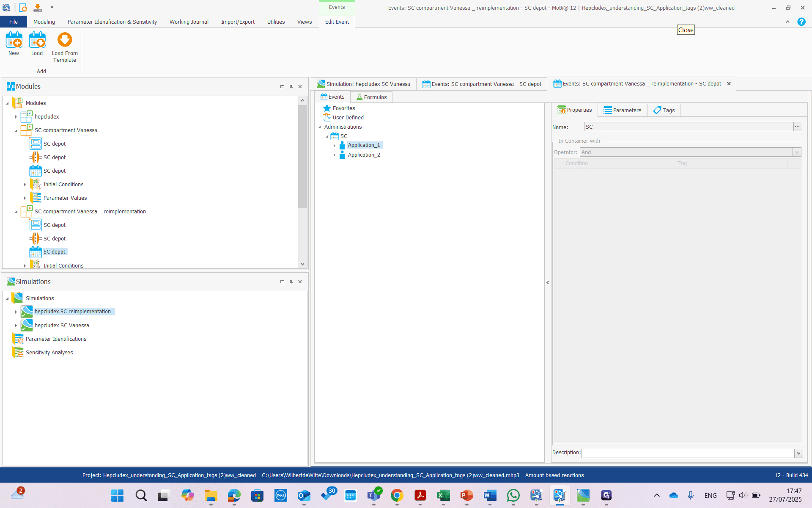812x508 pixels.
Task: Click Load From Template icon
Action: pyautogui.click(x=65, y=40)
